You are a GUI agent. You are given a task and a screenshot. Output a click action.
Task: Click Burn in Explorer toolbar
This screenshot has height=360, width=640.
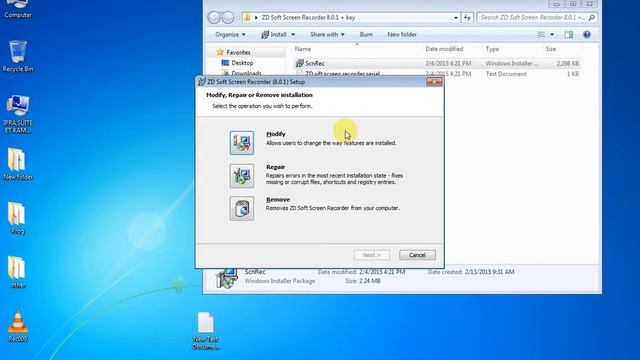tap(366, 35)
